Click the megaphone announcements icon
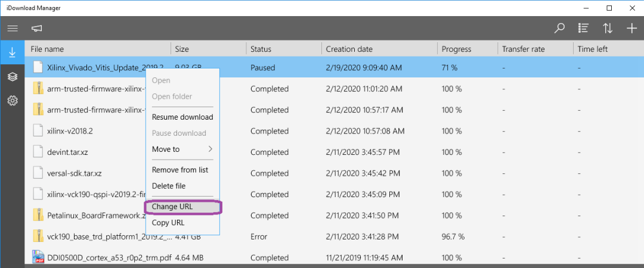 (37, 29)
